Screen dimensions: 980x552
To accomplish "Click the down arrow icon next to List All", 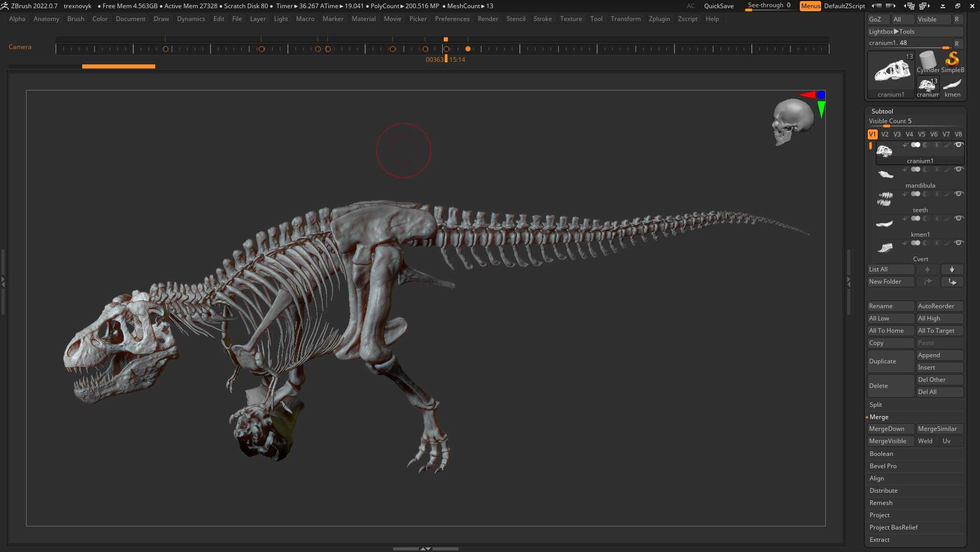I will (x=951, y=269).
